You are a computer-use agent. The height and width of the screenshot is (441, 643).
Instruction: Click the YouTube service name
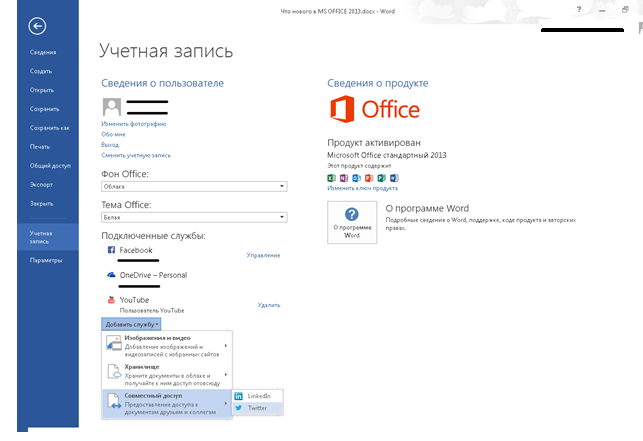(x=134, y=300)
